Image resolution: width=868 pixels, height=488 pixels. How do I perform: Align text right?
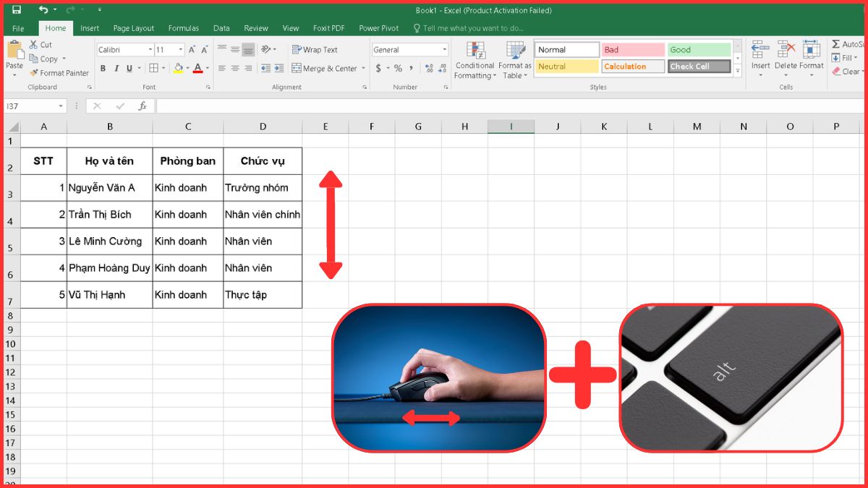248,69
